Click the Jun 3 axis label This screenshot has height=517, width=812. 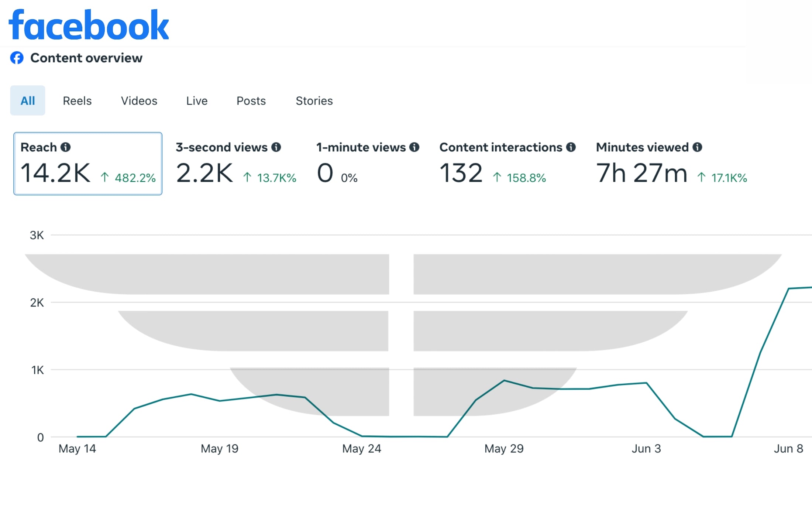click(646, 449)
